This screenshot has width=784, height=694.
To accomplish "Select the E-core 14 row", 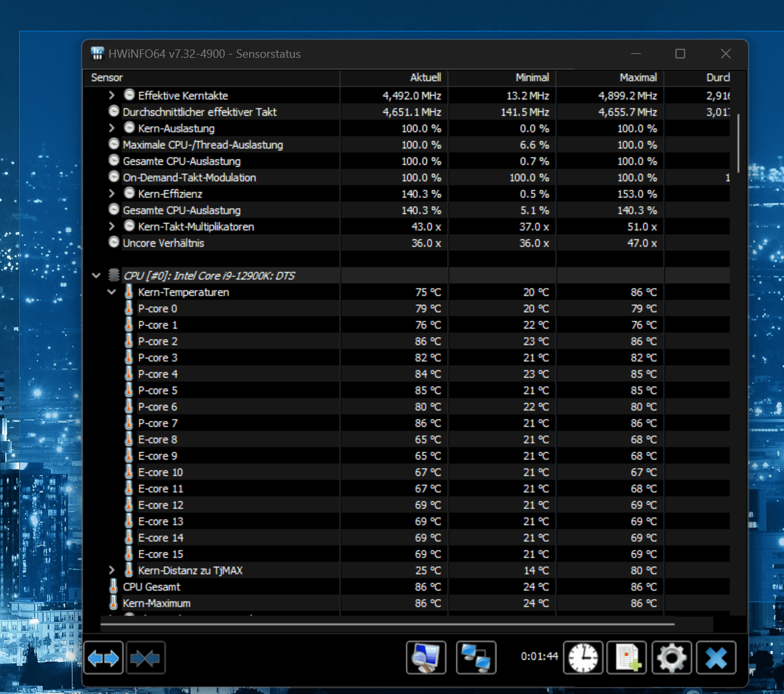I will (407, 537).
